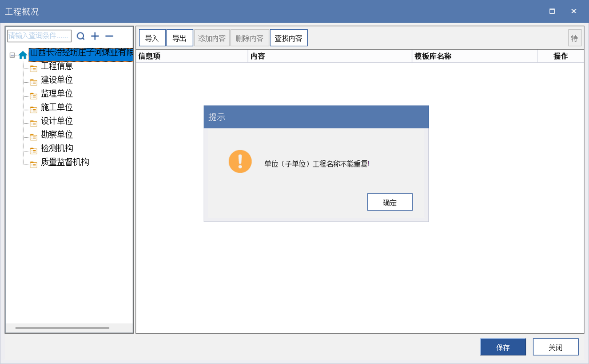Select 质量监督机构 in the tree
Viewport: 589px width, 364px height.
pos(65,162)
